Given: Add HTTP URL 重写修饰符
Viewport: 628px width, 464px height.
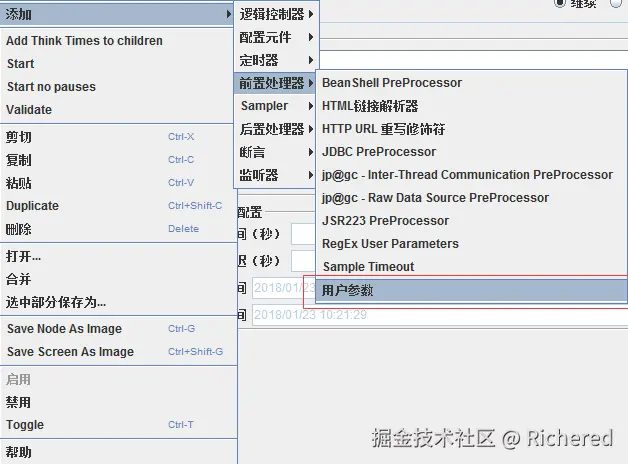Looking at the screenshot, I should [471, 129].
